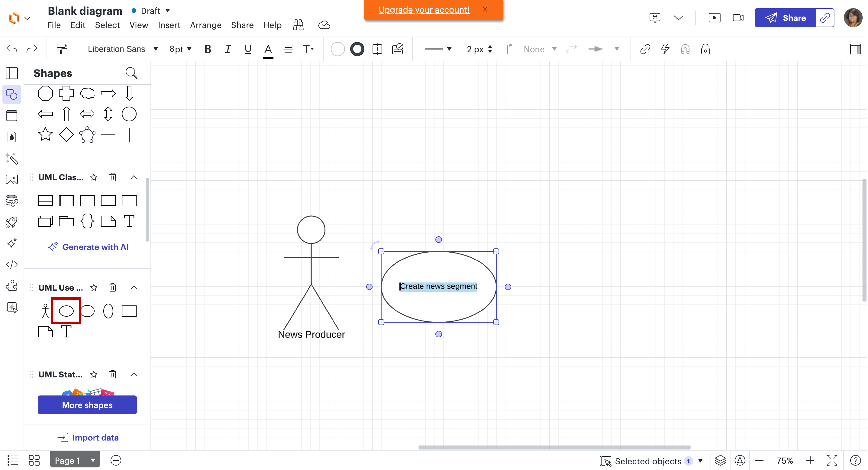This screenshot has height=470, width=868.
Task: Open the layers panel from the status bar
Action: pos(720,460)
